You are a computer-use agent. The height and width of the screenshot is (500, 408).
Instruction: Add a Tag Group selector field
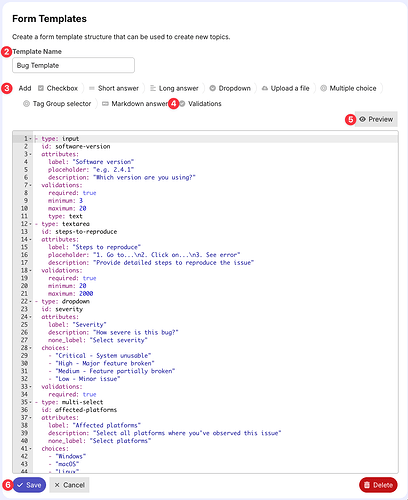tap(57, 104)
